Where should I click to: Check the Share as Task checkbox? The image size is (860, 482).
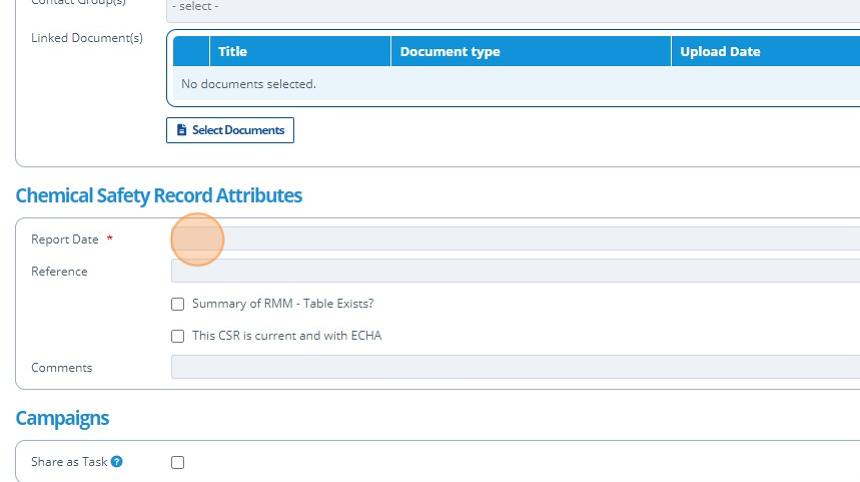[177, 463]
